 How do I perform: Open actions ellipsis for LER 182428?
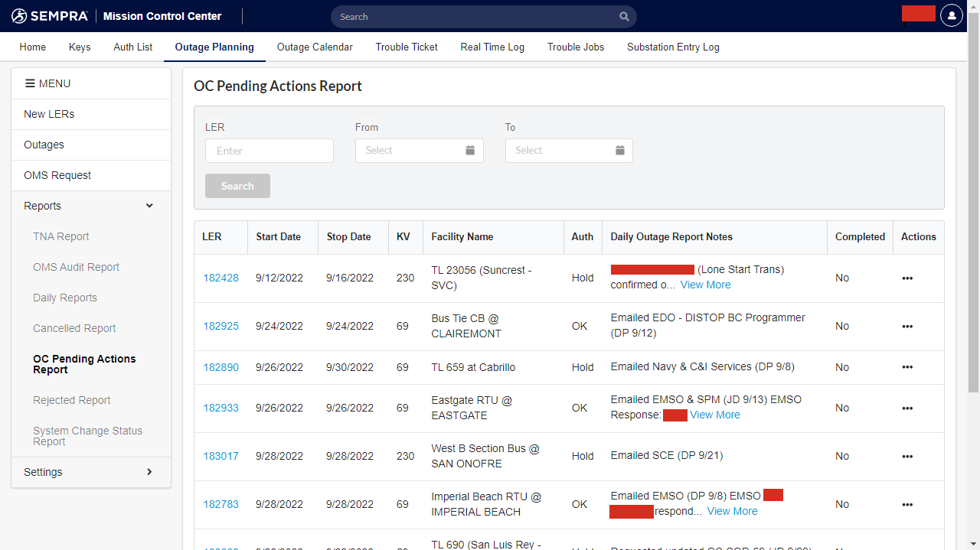[x=907, y=278]
